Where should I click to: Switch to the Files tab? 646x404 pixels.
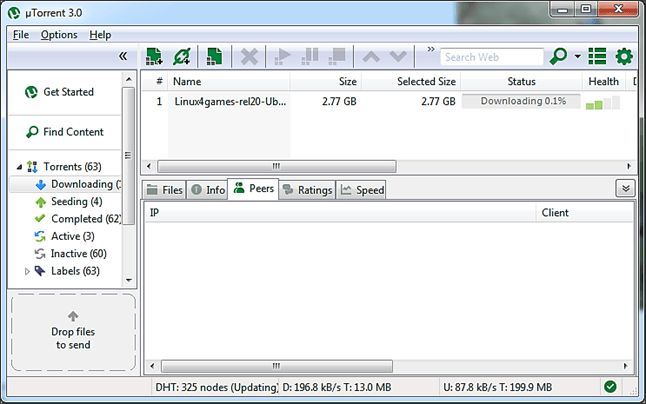coord(164,190)
